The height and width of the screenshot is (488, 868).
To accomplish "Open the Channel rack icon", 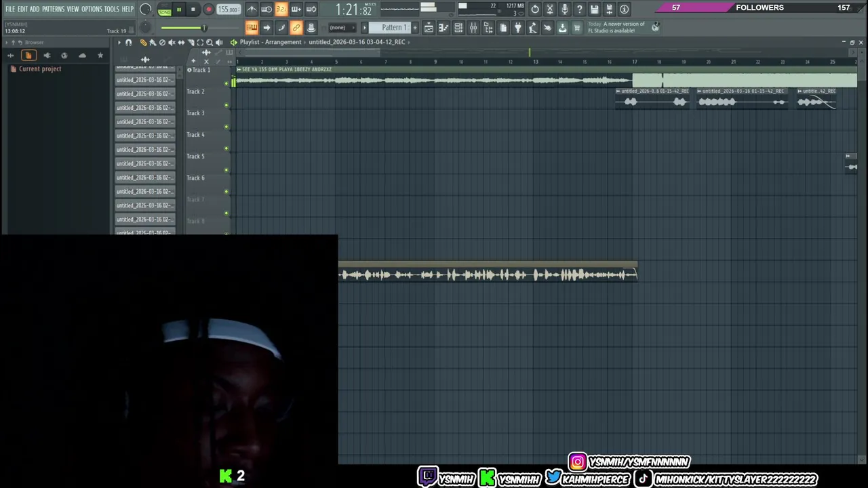I will [458, 28].
